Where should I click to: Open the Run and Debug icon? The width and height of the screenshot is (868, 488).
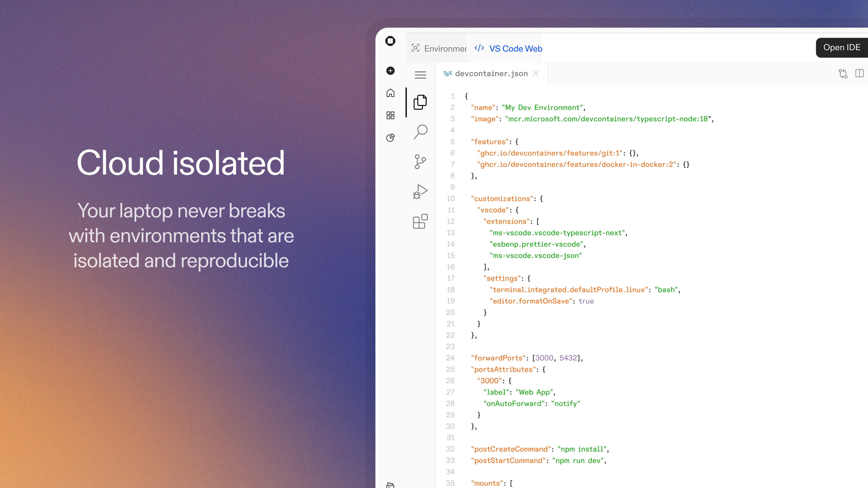(x=420, y=192)
